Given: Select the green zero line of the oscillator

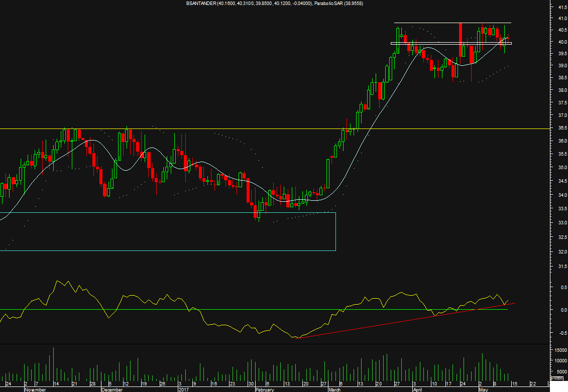Looking at the screenshot, I should pos(254,310).
